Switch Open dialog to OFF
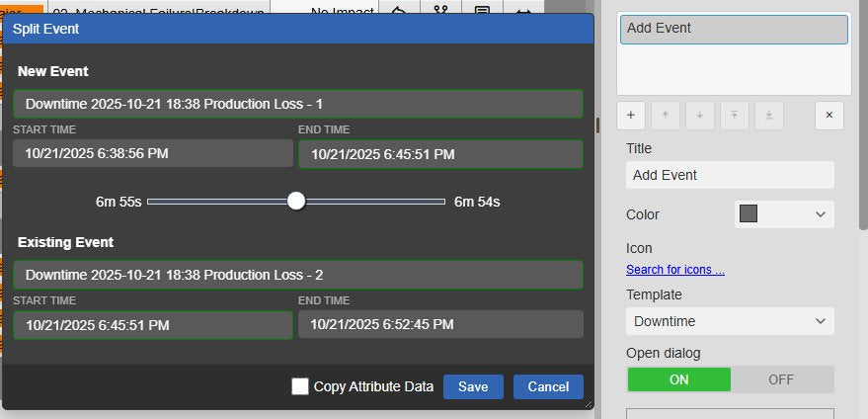Image resolution: width=868 pixels, height=419 pixels. click(781, 379)
